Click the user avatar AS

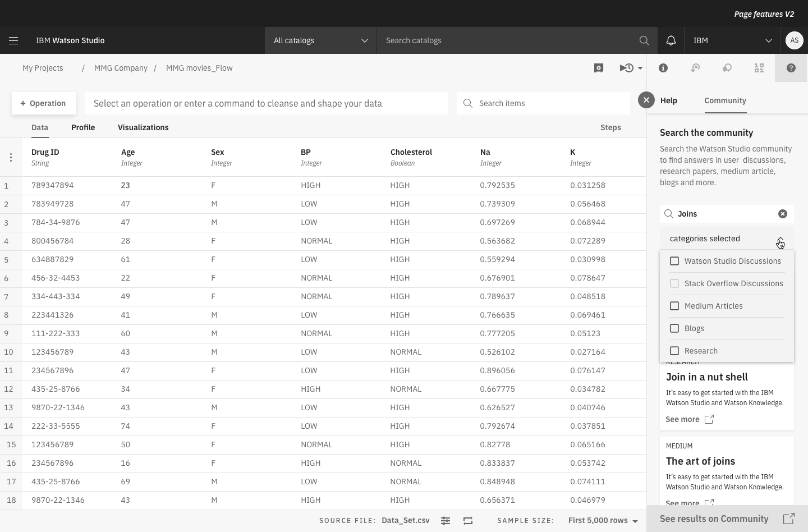click(794, 40)
